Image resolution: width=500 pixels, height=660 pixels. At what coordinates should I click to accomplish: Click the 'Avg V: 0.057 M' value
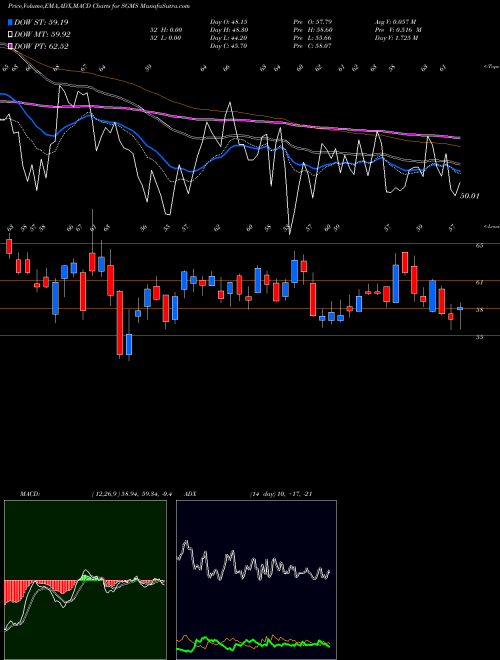point(397,22)
